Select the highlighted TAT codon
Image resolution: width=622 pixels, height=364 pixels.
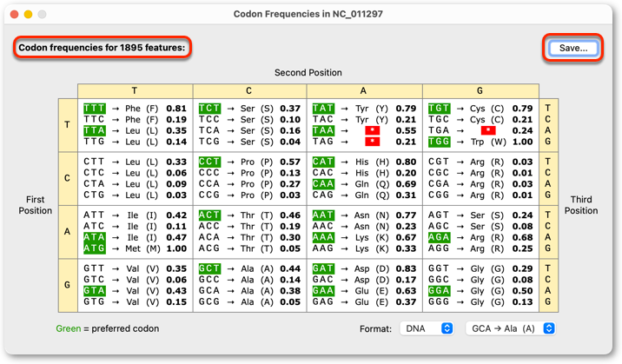click(323, 109)
